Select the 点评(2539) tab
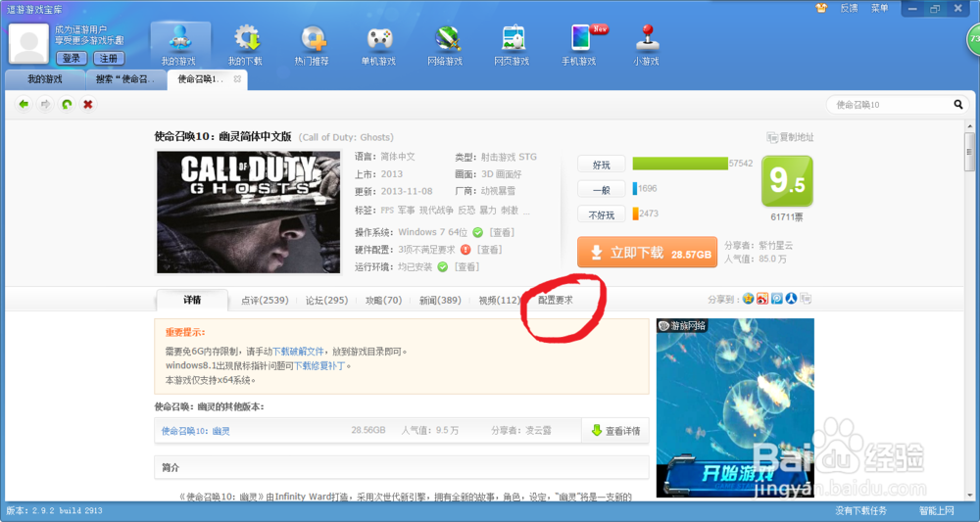The height and width of the screenshot is (522, 980). (265, 301)
